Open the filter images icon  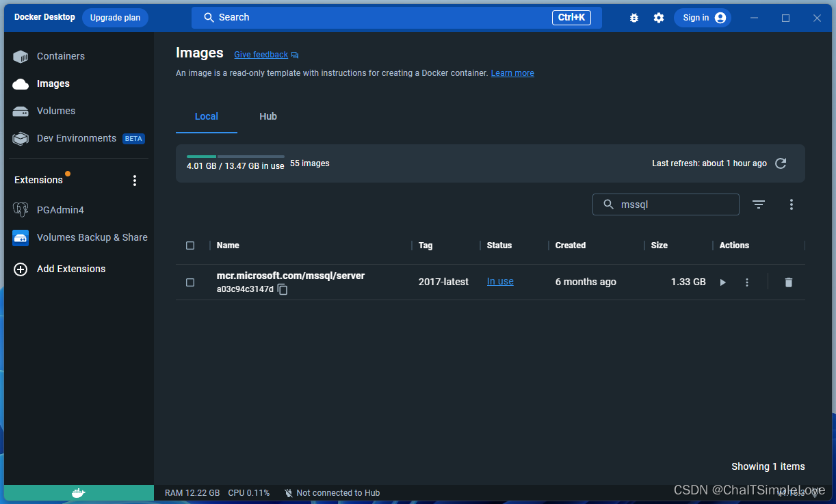tap(759, 204)
